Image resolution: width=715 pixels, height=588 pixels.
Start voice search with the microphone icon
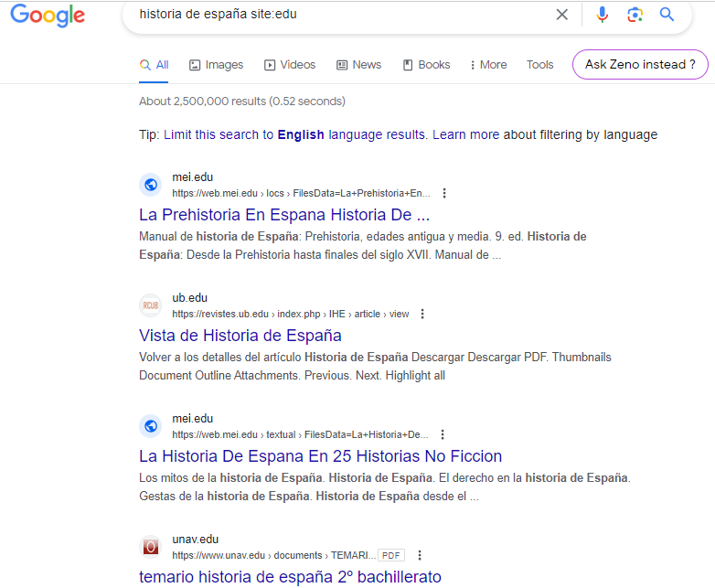tap(602, 15)
